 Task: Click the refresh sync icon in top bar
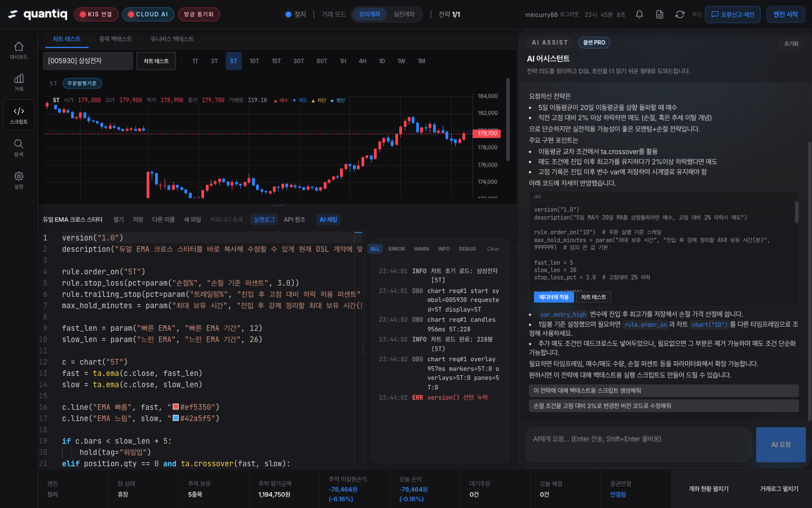pyautogui.click(x=679, y=15)
